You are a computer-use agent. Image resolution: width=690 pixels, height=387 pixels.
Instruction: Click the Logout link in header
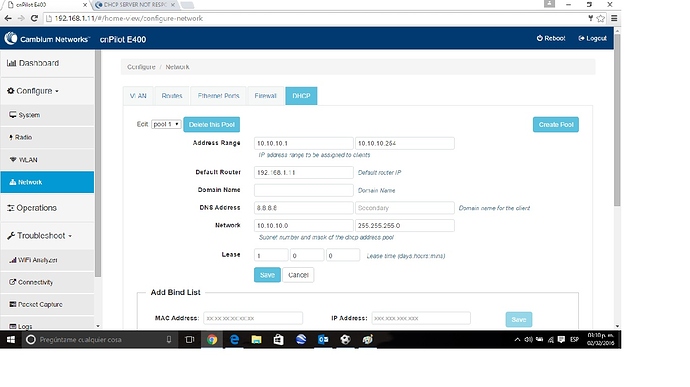click(x=592, y=39)
